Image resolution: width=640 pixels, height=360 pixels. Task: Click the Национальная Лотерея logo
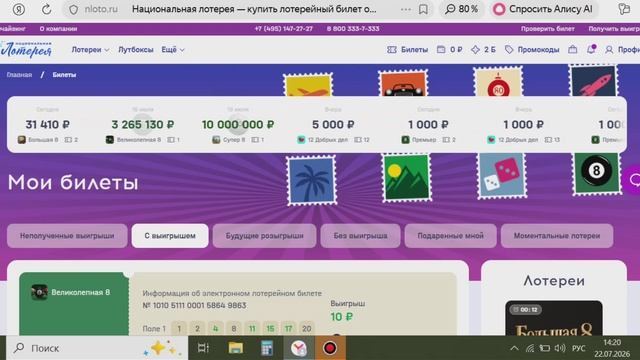pos(26,49)
